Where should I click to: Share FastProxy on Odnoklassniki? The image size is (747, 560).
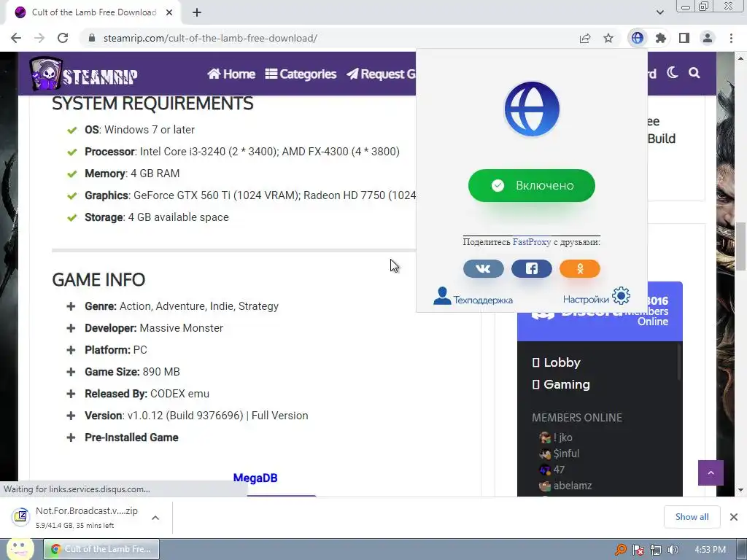pos(580,268)
